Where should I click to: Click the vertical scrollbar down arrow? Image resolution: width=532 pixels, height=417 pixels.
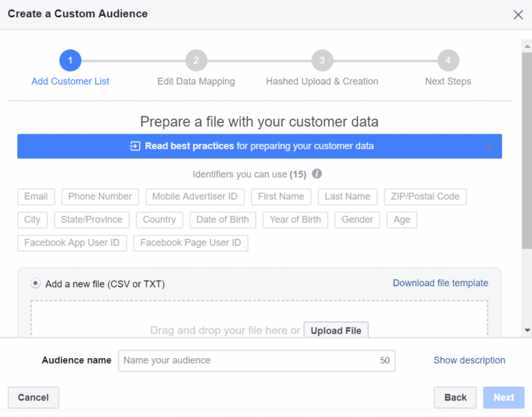(526, 332)
